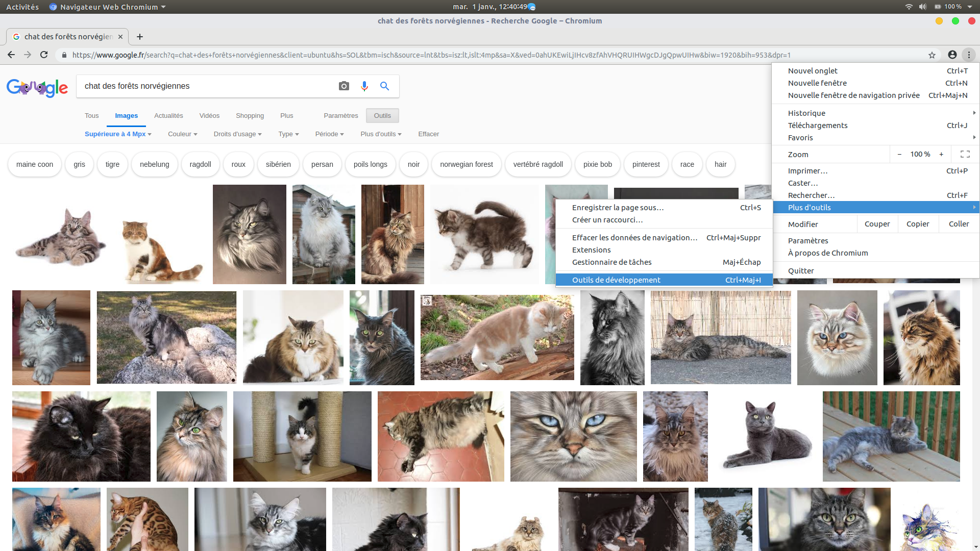
Task: Reload the page with the refresh icon
Action: [x=44, y=55]
